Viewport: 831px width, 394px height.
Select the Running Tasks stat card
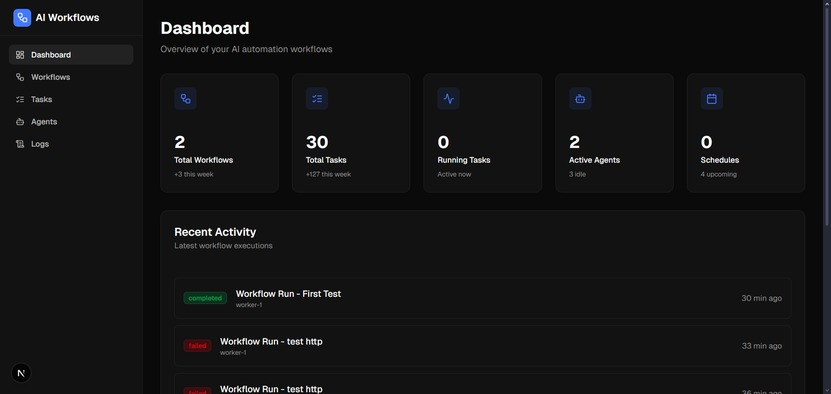pyautogui.click(x=482, y=133)
